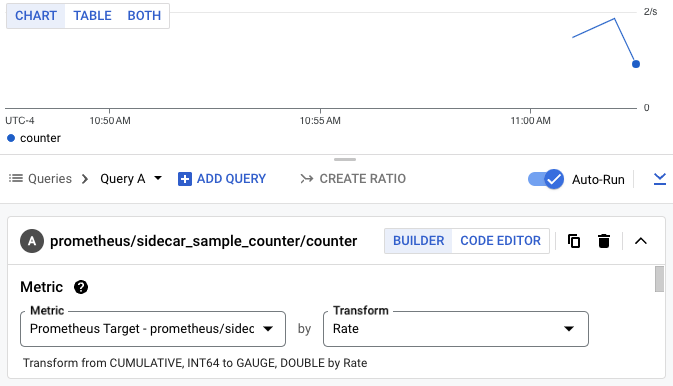Click the CREATE RATIO button
673x386 pixels.
point(353,179)
